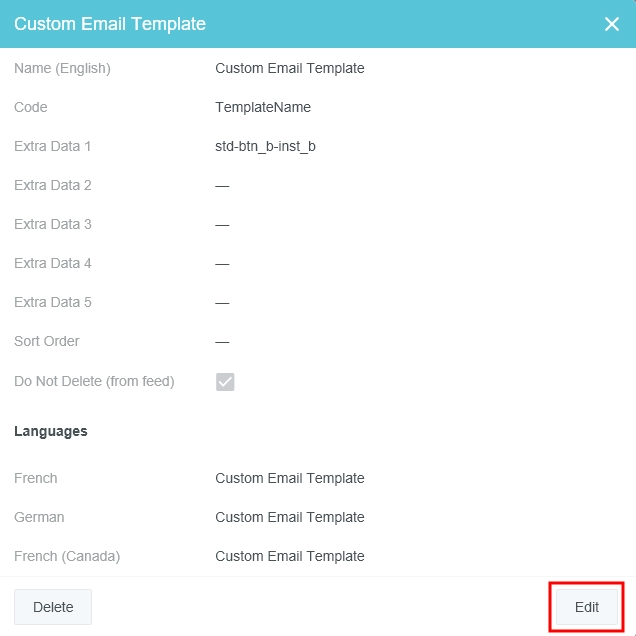Select the French translation value
The image size is (636, 636).
[289, 479]
